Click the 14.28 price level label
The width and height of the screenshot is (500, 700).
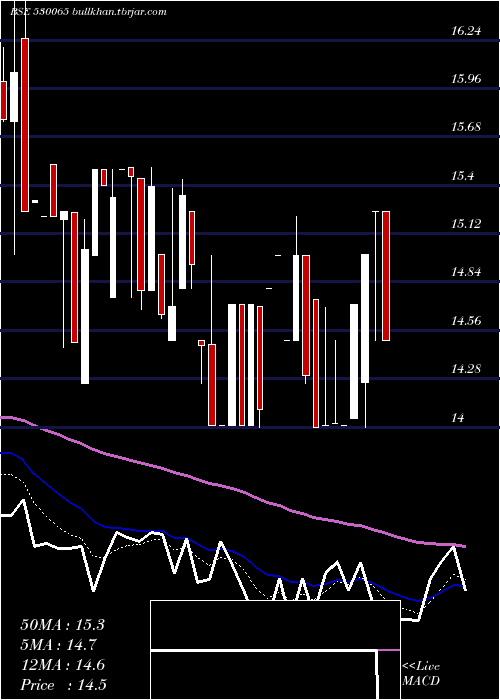(x=466, y=369)
